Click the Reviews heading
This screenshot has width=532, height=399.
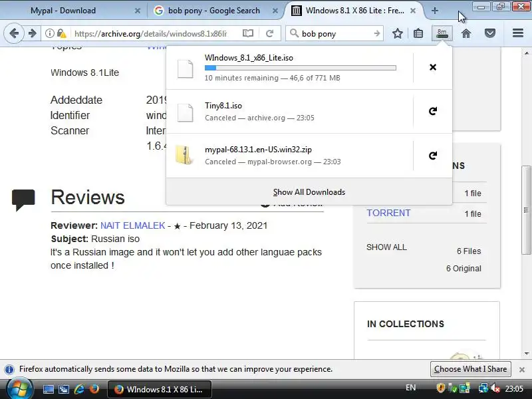pyautogui.click(x=88, y=197)
